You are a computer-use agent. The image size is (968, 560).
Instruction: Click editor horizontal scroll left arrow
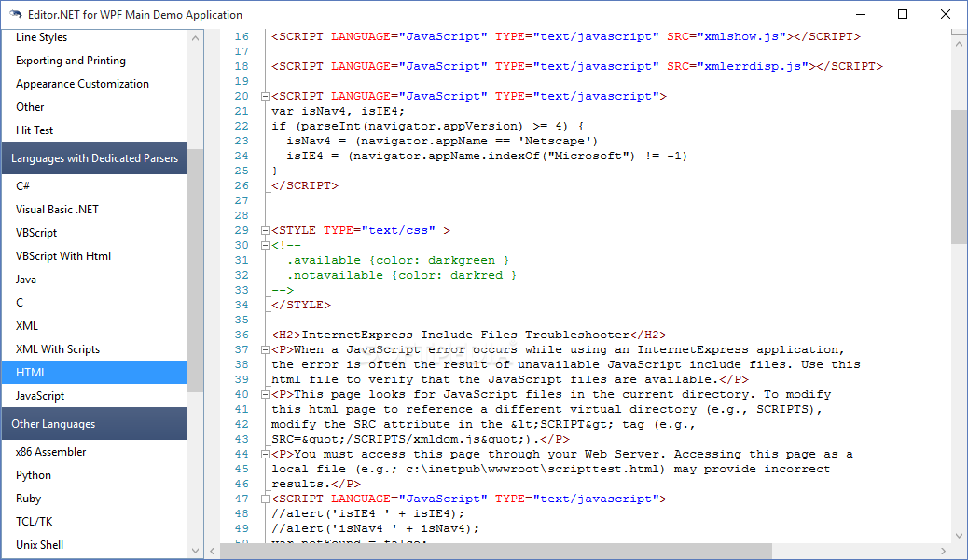coord(213,552)
